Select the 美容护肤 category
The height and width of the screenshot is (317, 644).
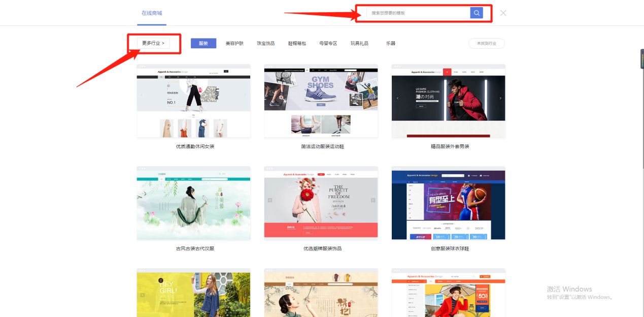click(234, 43)
